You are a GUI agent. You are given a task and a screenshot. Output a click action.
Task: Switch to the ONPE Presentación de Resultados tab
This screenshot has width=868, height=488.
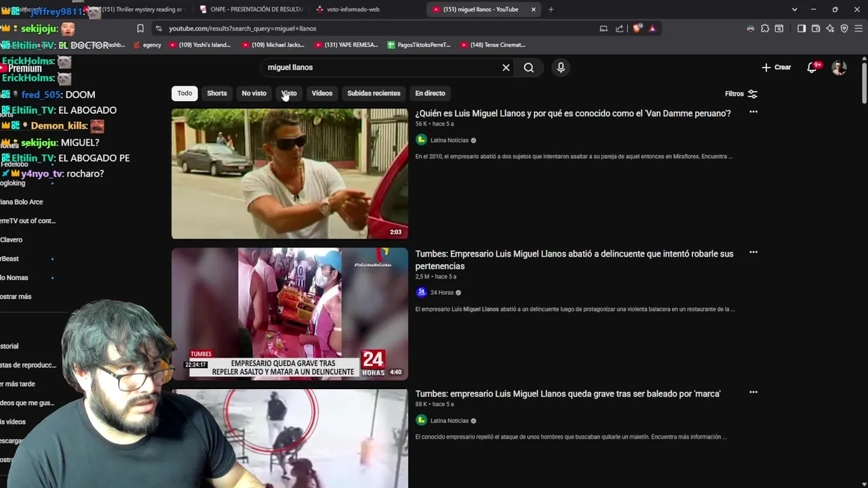tap(251, 9)
